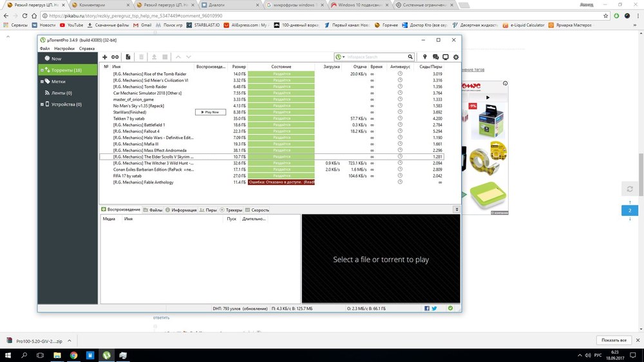Open uTorrent preferences gear icon
This screenshot has height=362, width=644.
(x=456, y=57)
